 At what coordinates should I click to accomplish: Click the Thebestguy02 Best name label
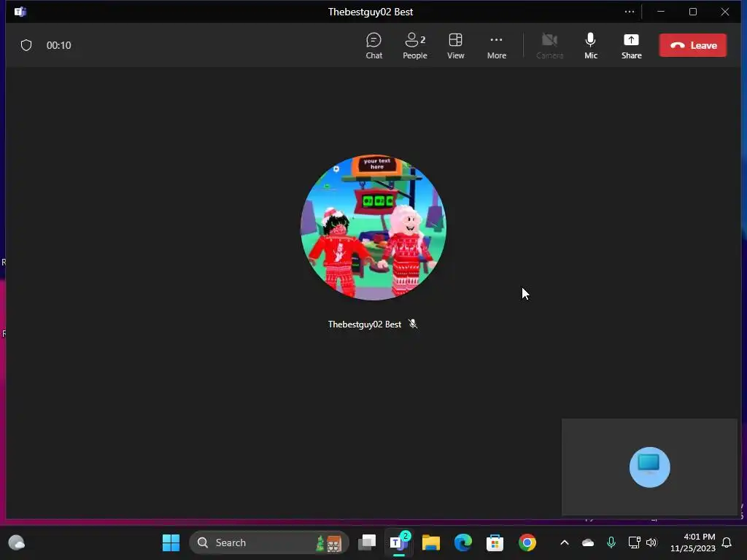(x=365, y=324)
